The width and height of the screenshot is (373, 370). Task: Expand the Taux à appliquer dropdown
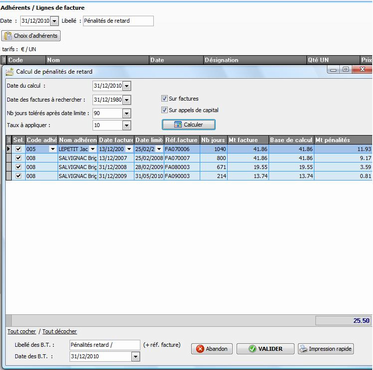(127, 125)
